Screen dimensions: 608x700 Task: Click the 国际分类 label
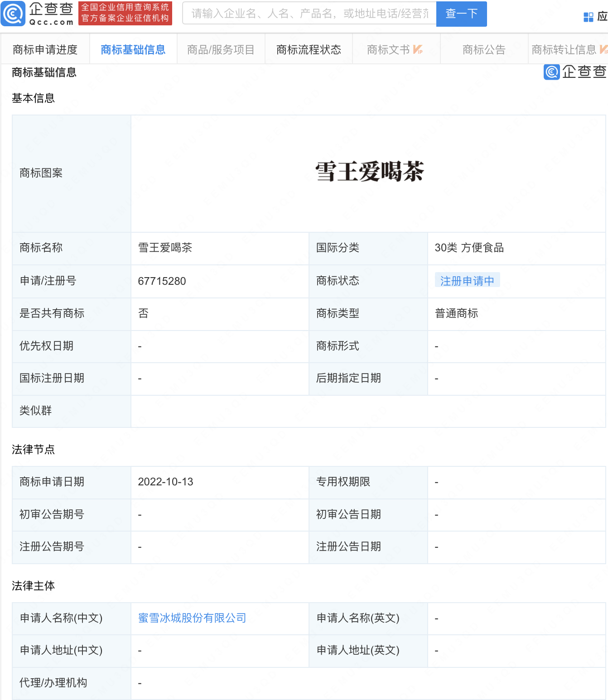tap(338, 248)
